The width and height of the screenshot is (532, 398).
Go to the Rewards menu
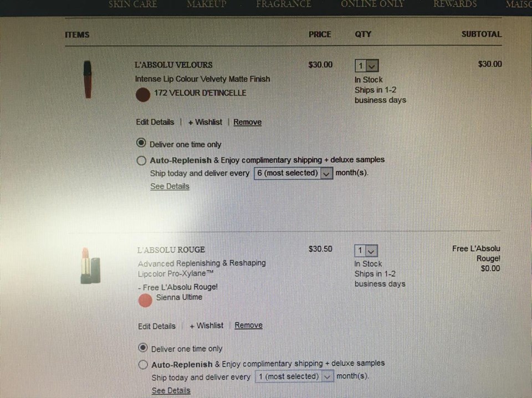click(455, 4)
